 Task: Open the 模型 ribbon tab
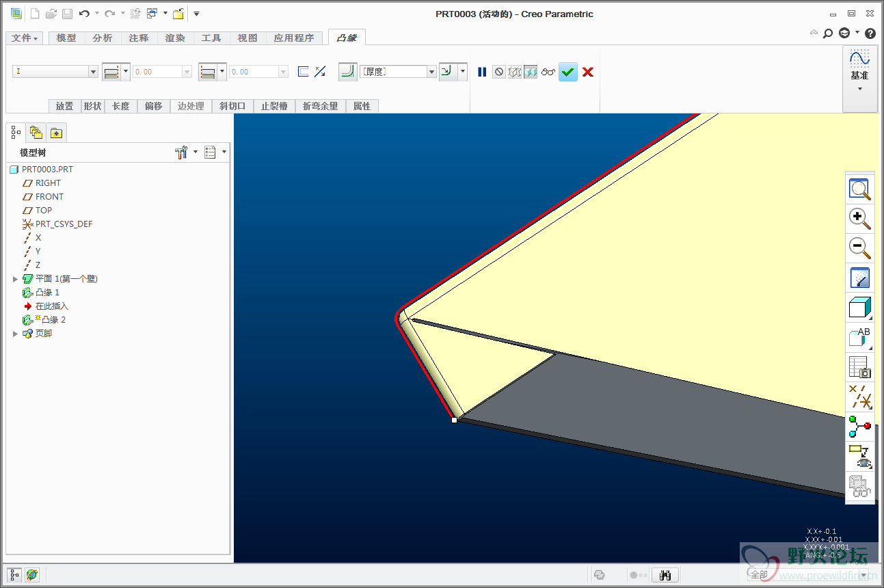66,38
